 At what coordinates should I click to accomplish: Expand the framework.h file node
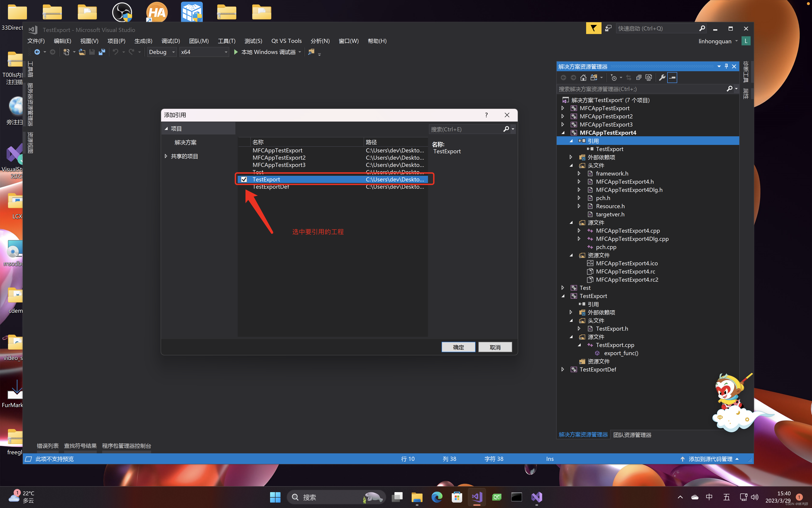(x=579, y=173)
